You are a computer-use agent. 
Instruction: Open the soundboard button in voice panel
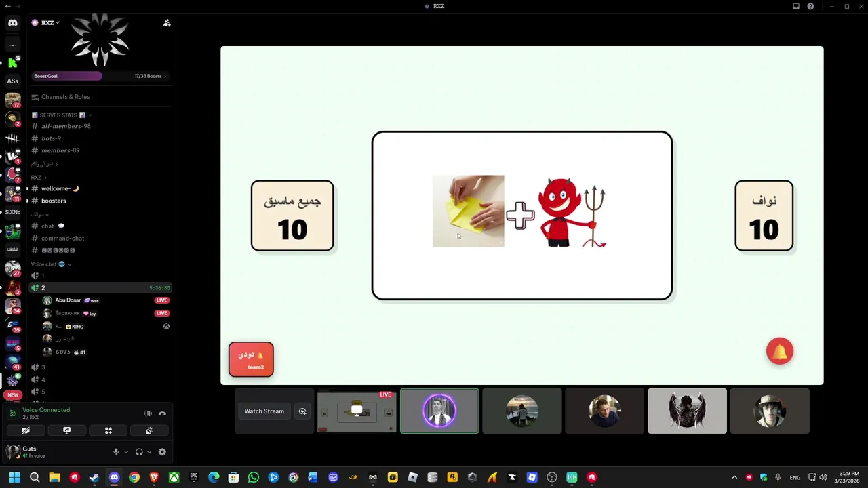click(x=149, y=430)
